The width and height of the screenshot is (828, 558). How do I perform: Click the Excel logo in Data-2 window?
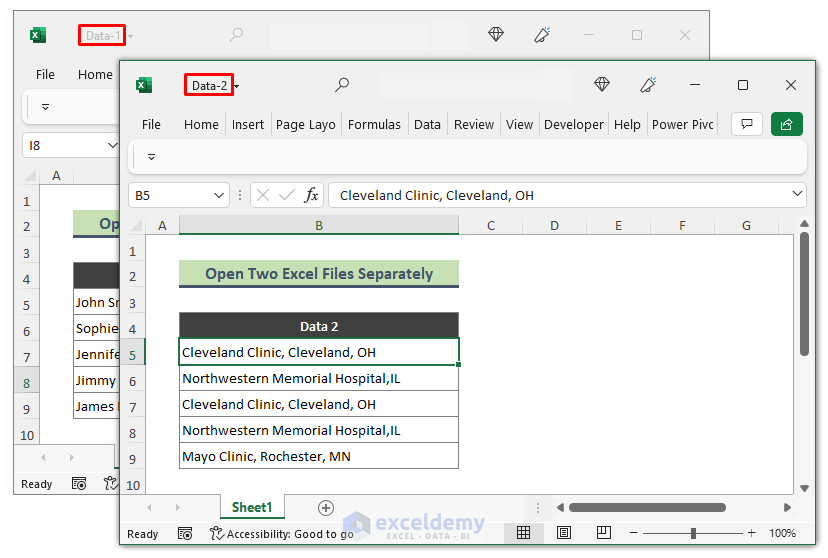coord(144,85)
